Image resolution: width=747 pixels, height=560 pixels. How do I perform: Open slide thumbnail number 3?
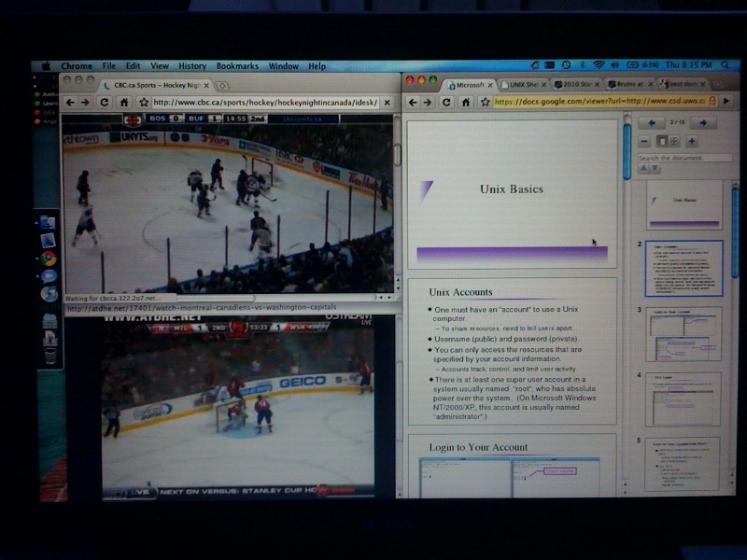(684, 334)
